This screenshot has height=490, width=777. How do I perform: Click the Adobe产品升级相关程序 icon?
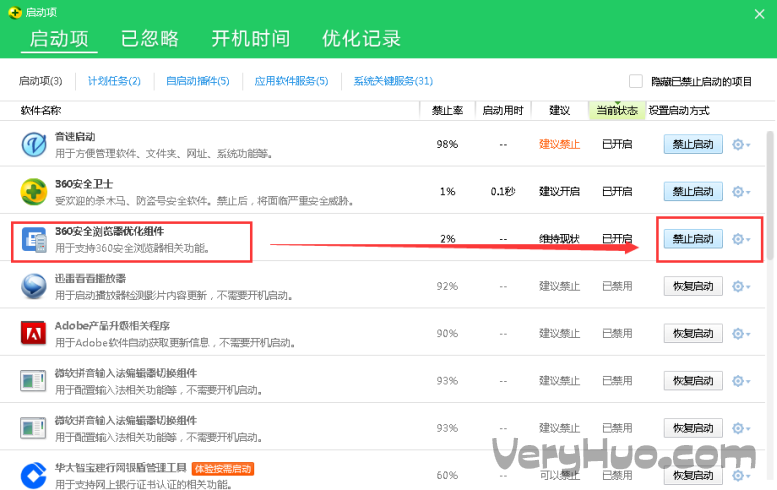click(x=34, y=333)
